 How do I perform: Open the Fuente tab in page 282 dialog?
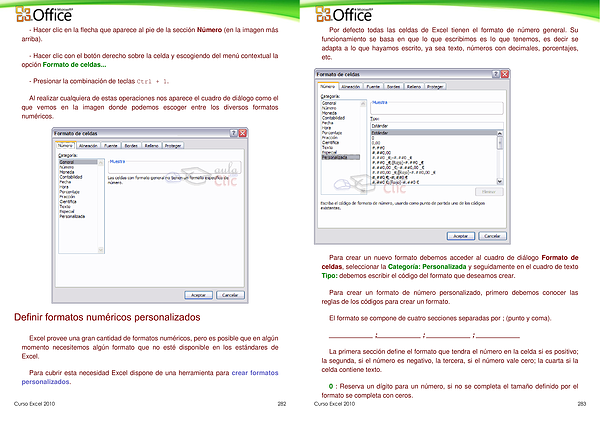(x=111, y=146)
